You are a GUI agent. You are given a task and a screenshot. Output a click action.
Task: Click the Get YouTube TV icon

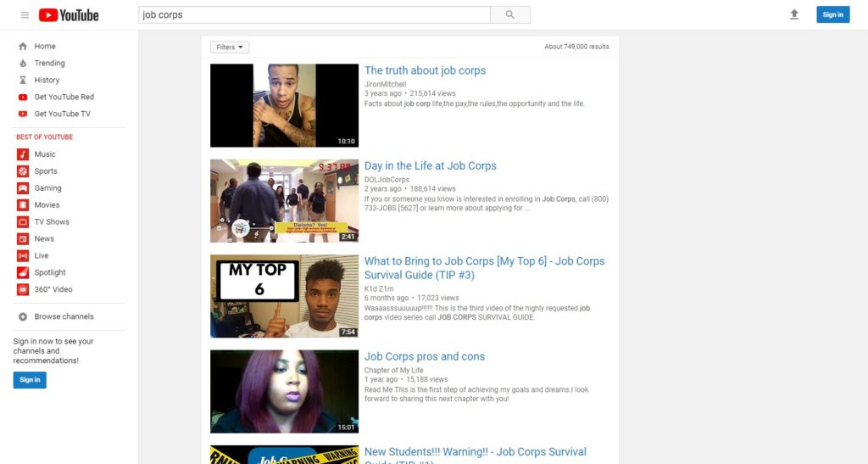click(23, 114)
